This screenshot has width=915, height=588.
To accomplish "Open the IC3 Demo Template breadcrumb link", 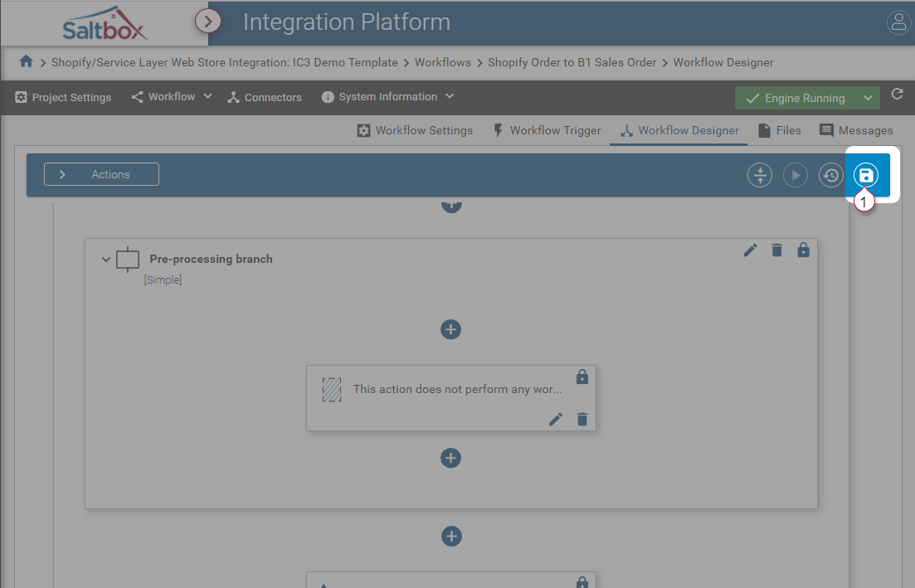I will (x=225, y=62).
